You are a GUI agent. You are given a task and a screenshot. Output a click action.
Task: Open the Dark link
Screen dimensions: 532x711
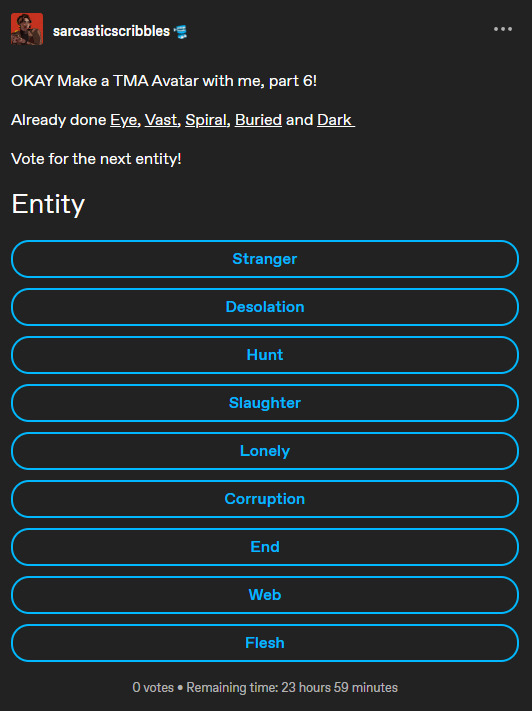point(336,120)
